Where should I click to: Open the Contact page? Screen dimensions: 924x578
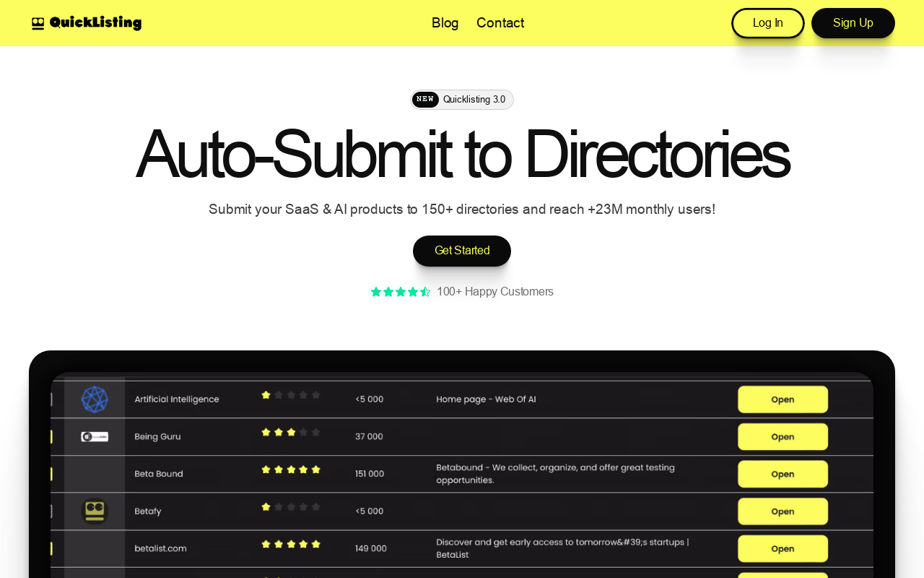[x=500, y=23]
